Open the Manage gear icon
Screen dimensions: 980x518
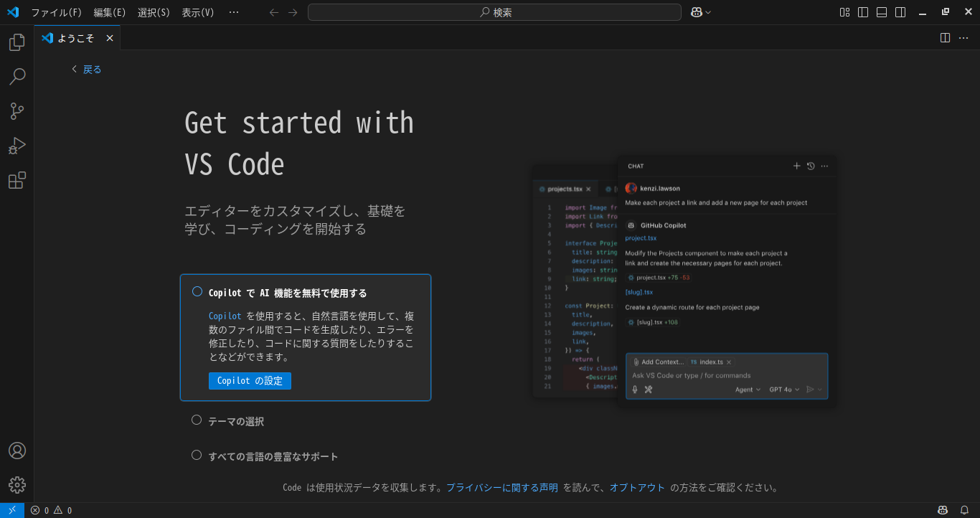click(x=17, y=485)
